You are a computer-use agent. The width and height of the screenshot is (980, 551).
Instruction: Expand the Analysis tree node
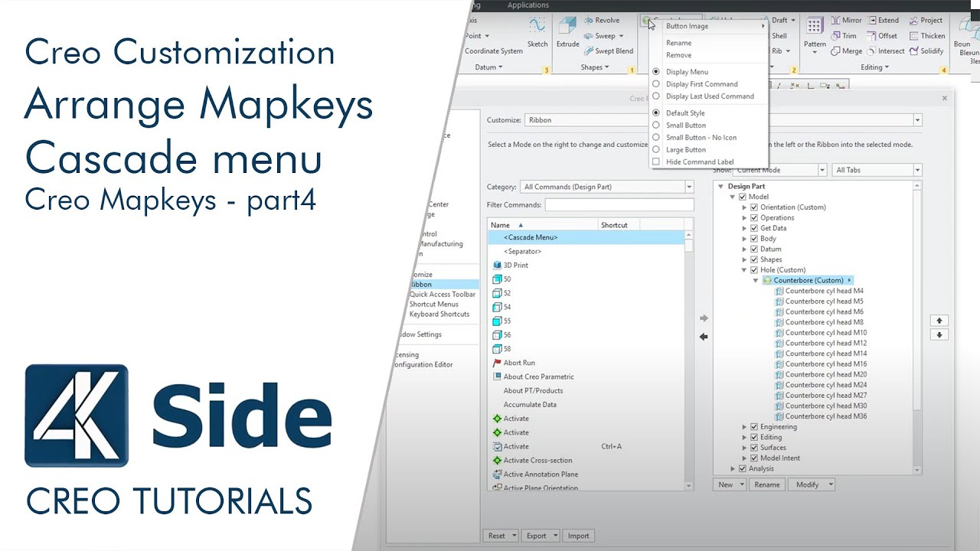pyautogui.click(x=733, y=468)
